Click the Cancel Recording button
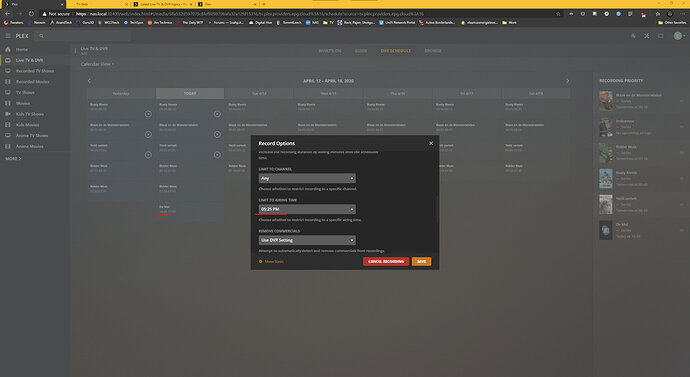Viewport: 690px width, 377px height. tap(386, 261)
